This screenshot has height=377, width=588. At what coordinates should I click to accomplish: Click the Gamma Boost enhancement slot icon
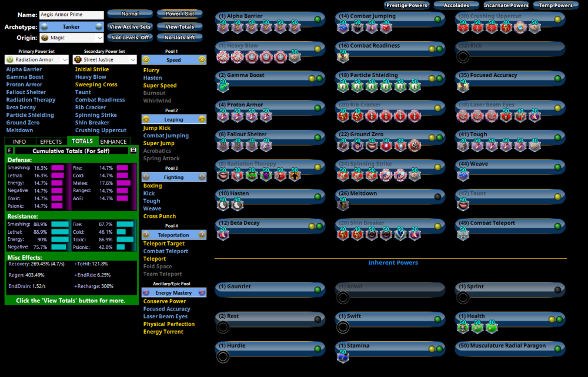[223, 86]
